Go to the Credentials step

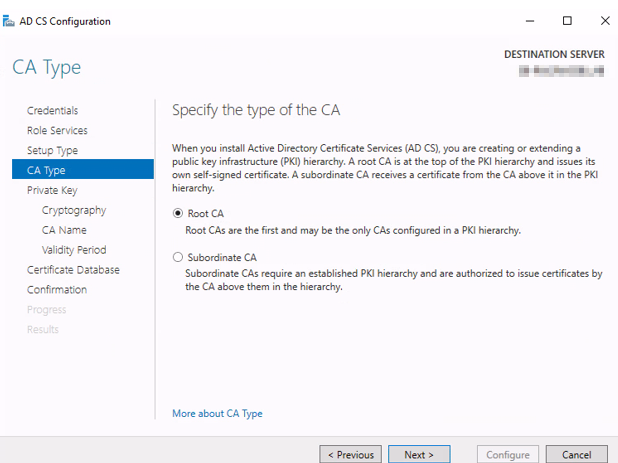(52, 111)
